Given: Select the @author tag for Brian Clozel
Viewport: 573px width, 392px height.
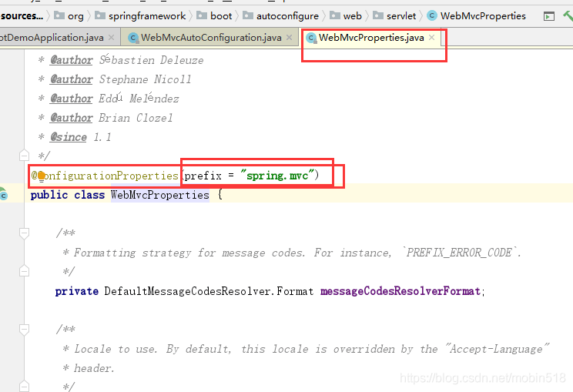Looking at the screenshot, I should tap(72, 118).
